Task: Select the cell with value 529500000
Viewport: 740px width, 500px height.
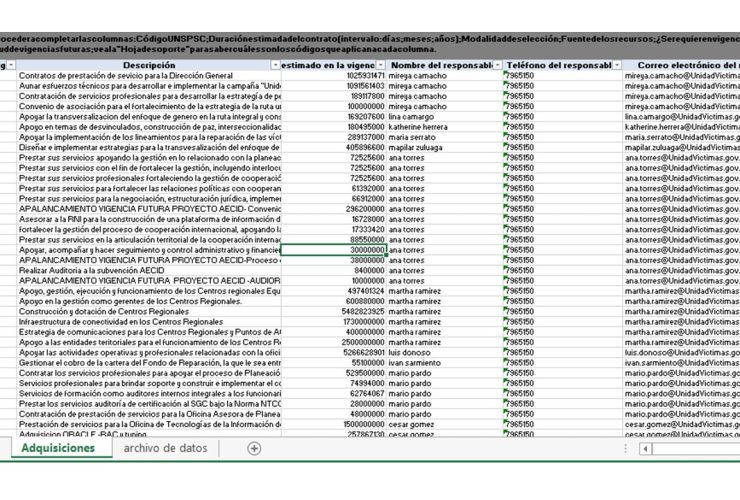Action: [x=334, y=373]
